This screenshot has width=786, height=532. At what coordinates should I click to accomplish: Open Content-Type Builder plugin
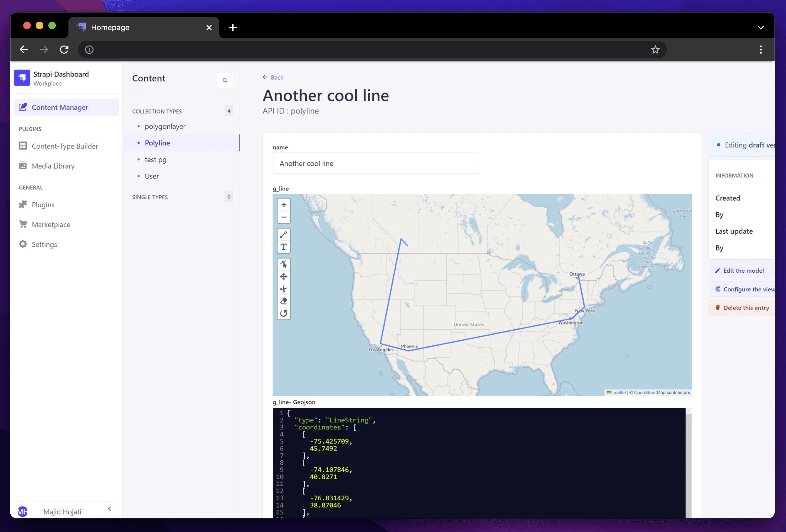(x=65, y=146)
